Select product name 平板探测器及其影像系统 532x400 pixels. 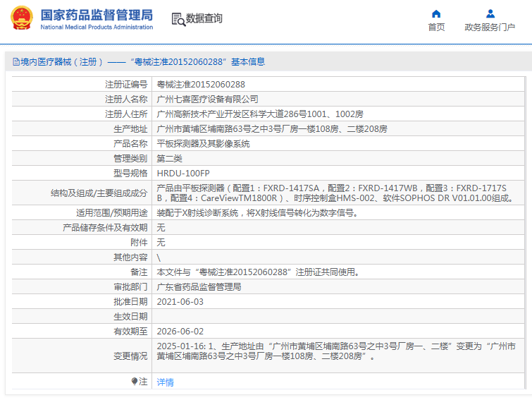[x=203, y=144]
